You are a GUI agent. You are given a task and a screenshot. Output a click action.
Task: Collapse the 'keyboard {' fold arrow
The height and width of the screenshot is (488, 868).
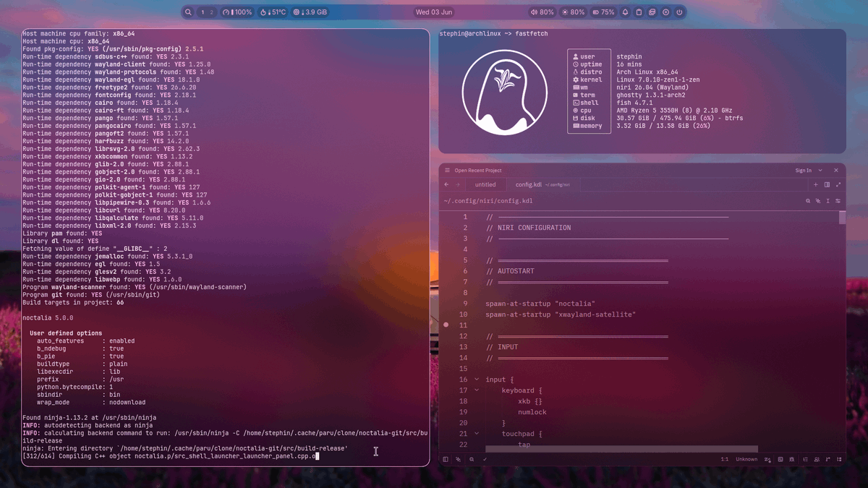[477, 390]
